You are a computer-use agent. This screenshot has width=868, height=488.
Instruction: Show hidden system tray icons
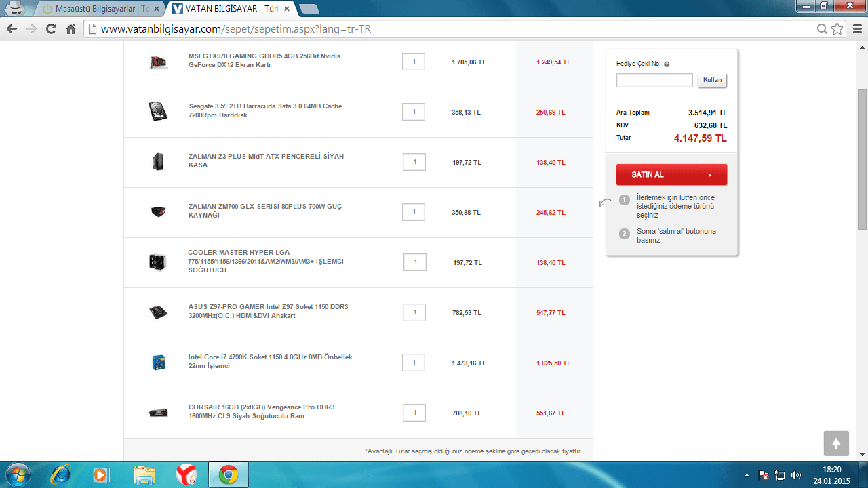(x=747, y=475)
